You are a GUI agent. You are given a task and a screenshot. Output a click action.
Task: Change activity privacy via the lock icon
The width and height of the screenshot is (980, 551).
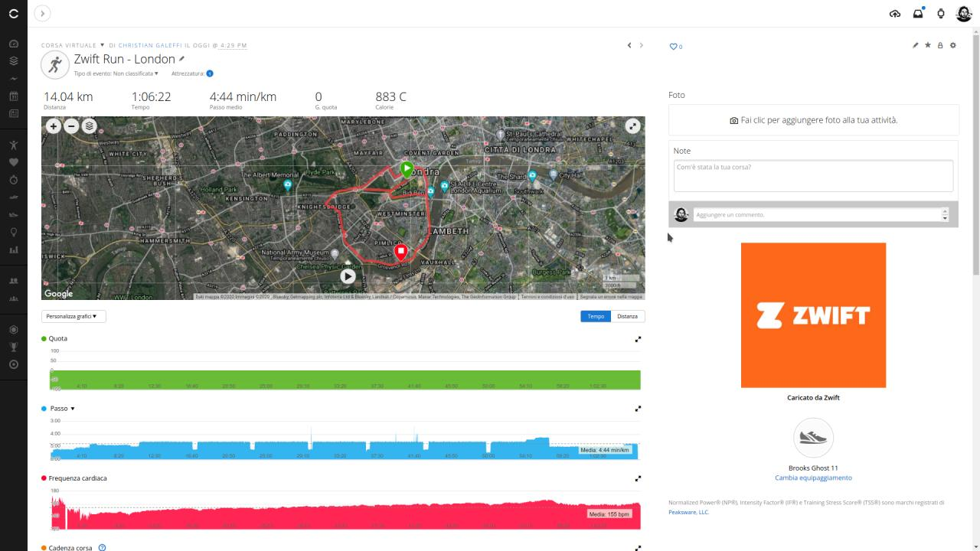939,45
